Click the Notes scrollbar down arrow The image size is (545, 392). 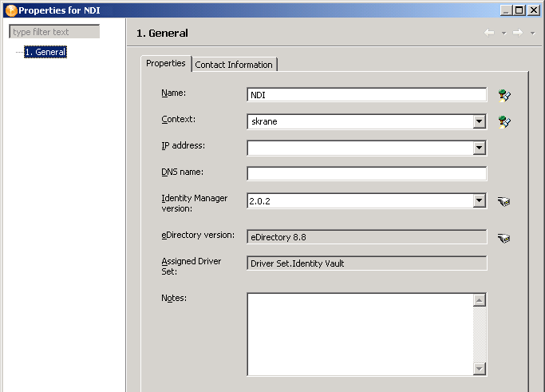point(480,369)
